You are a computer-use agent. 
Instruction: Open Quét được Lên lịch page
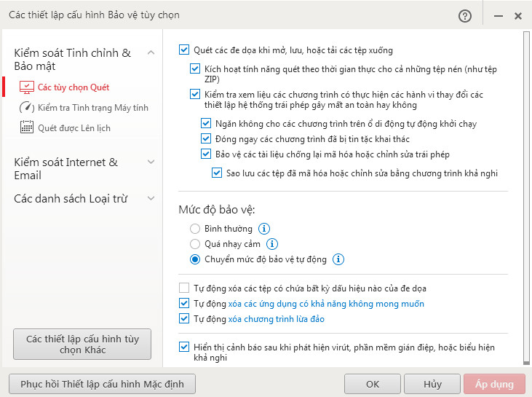(74, 128)
